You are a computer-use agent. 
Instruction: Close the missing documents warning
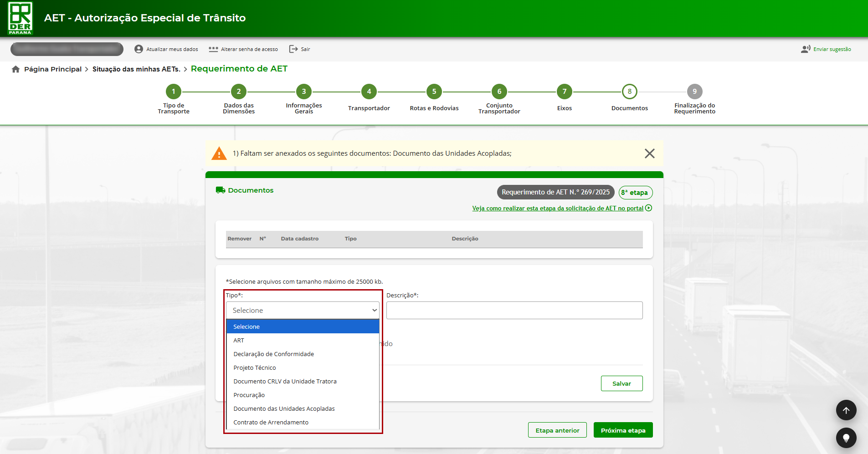point(650,153)
